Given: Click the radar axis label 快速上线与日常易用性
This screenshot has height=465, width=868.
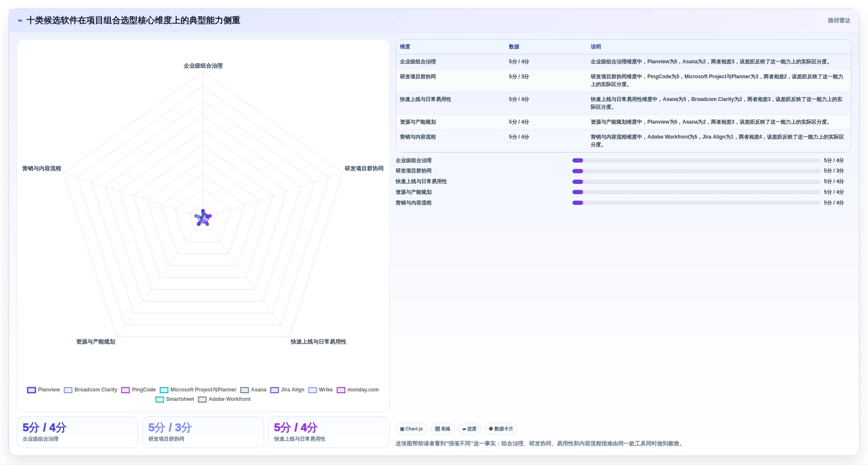Looking at the screenshot, I should [x=318, y=342].
